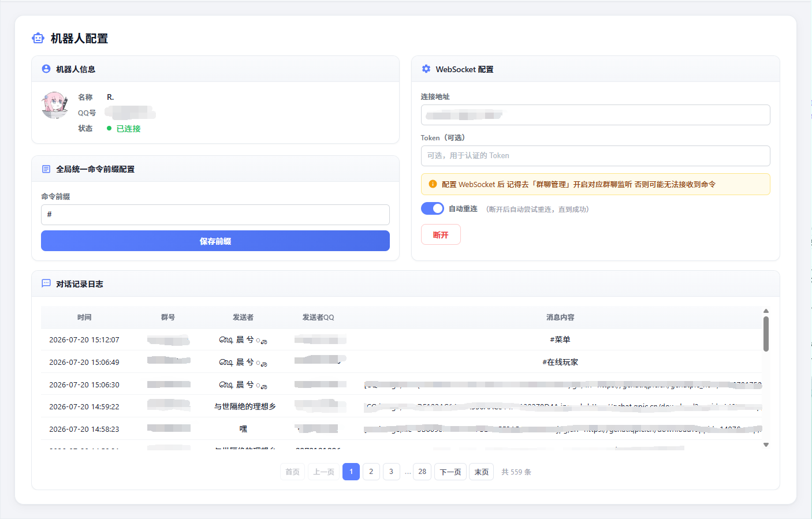Go to page 28 of the logs

click(422, 472)
